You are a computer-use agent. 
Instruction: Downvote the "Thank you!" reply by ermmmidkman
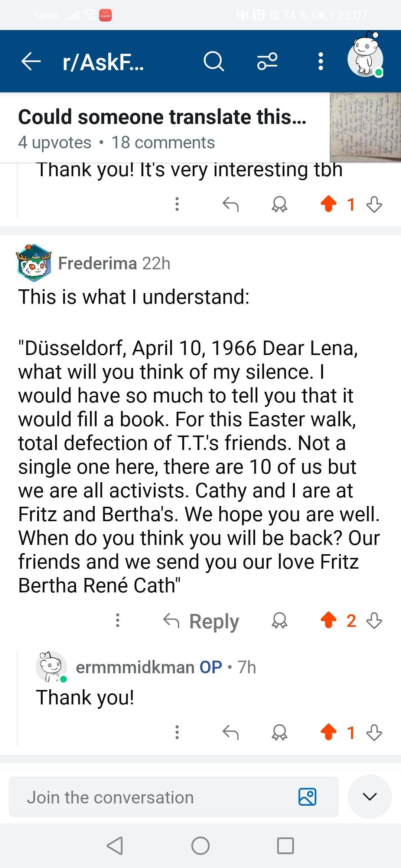(374, 732)
